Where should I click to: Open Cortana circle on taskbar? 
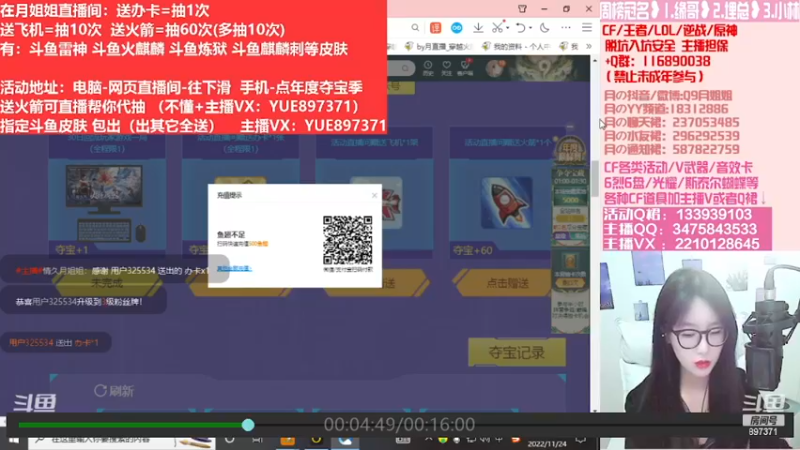click(230, 440)
